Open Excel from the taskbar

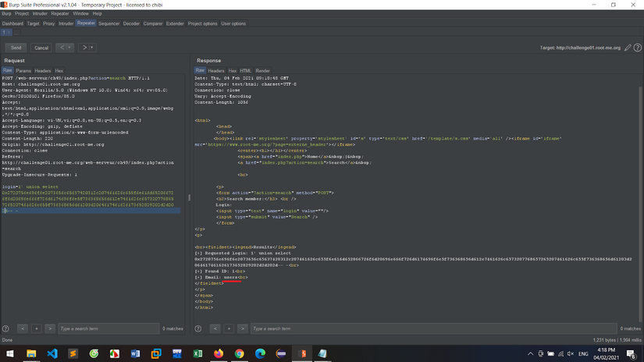[x=197, y=353]
